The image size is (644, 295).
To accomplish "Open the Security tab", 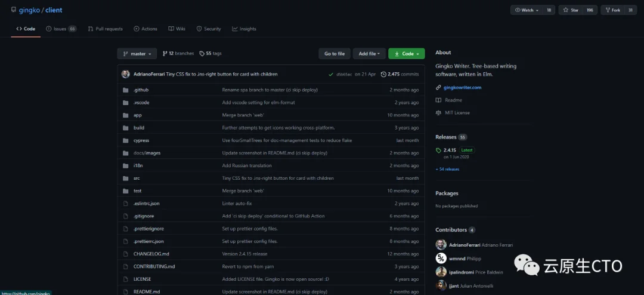I will 209,29.
